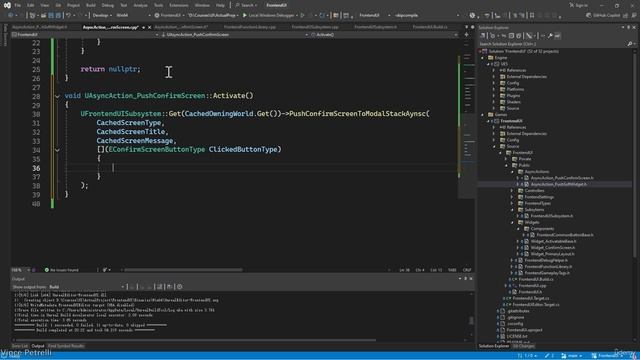640x360 pixels.
Task: Collapse the lambda block at line 34
Action: 57,150
